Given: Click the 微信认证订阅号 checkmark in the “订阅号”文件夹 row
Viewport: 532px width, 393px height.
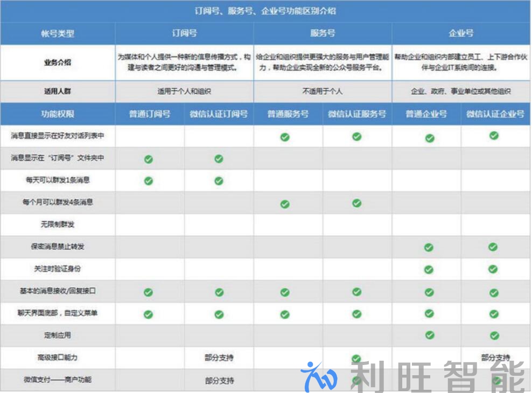Looking at the screenshot, I should click(219, 158).
